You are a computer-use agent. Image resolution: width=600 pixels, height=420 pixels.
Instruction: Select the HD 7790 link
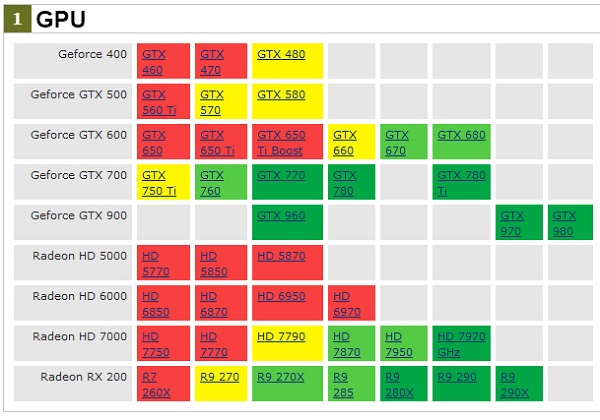(x=281, y=335)
